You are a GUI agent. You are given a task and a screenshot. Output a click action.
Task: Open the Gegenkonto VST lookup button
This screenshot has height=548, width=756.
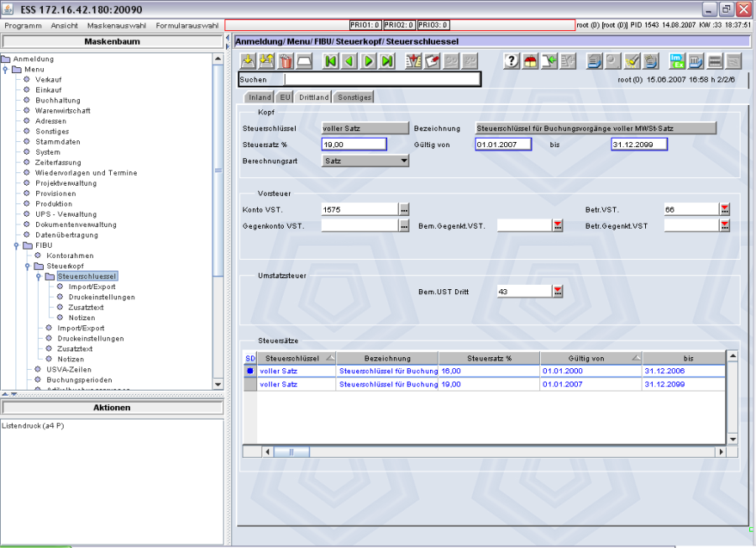404,226
